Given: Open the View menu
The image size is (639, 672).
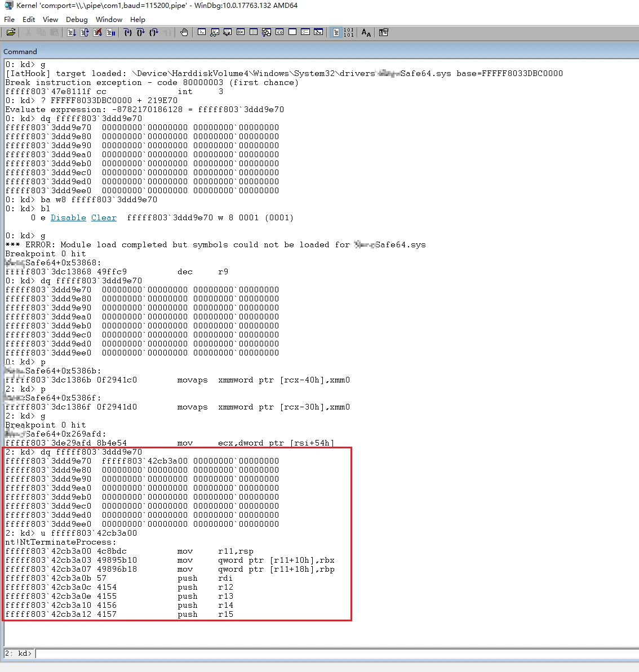Looking at the screenshot, I should 50,19.
